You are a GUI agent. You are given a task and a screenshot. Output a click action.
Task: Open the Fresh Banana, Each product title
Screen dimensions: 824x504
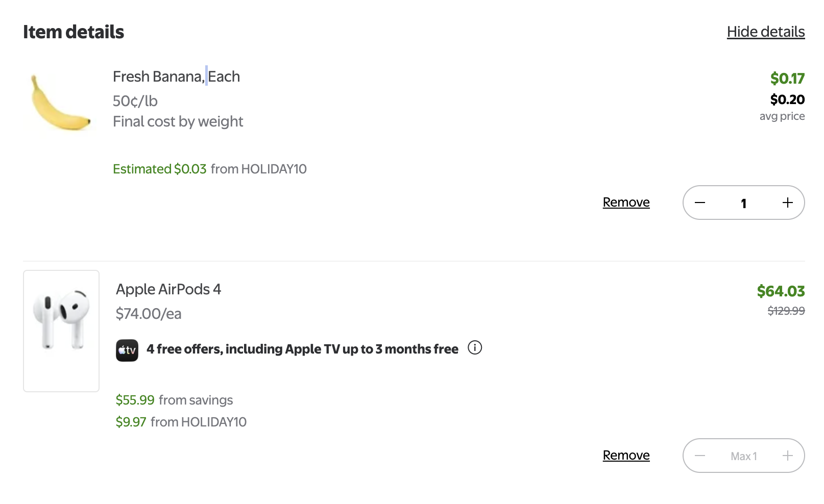tap(176, 77)
